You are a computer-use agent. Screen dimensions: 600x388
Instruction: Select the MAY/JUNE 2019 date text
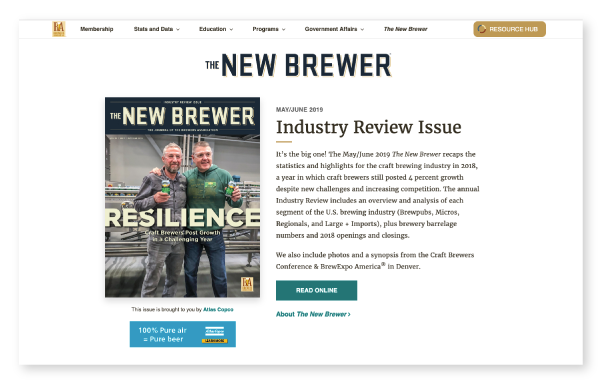(x=300, y=109)
